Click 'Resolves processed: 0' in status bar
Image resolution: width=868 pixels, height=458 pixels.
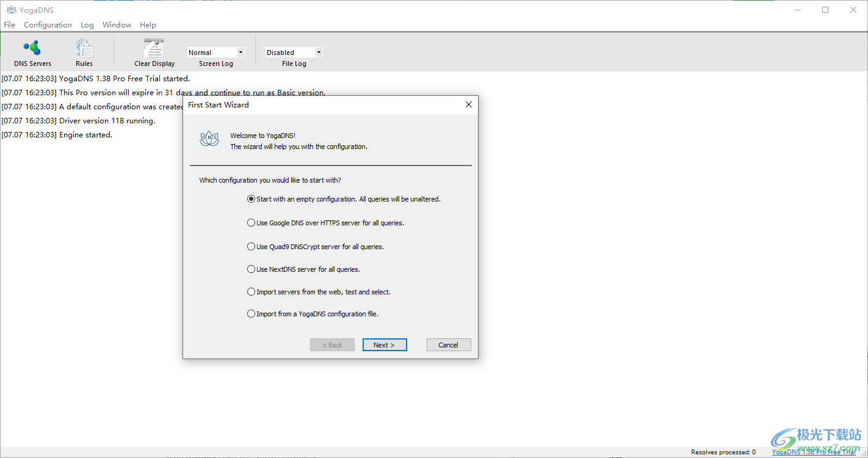pyautogui.click(x=723, y=453)
